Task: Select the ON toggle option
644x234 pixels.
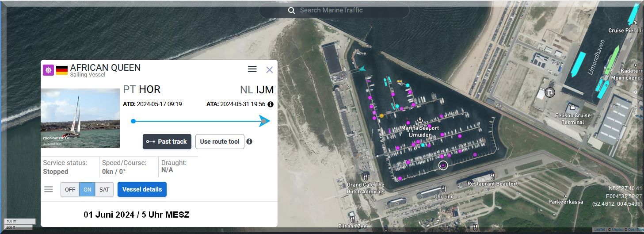Action: pos(87,189)
